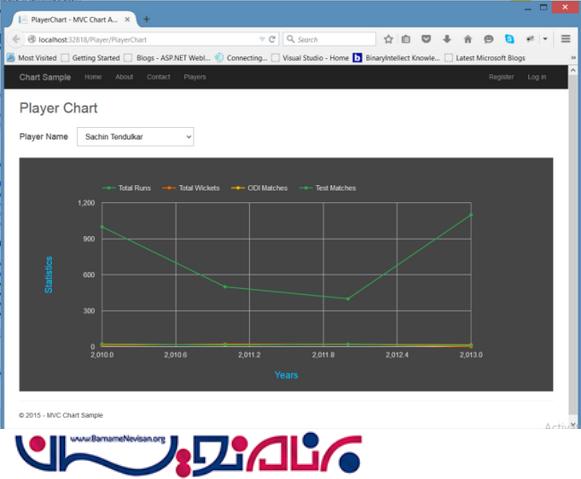Expand the dropdown arrow beside the toolbar extension icon
The image size is (581, 479).
(545, 39)
